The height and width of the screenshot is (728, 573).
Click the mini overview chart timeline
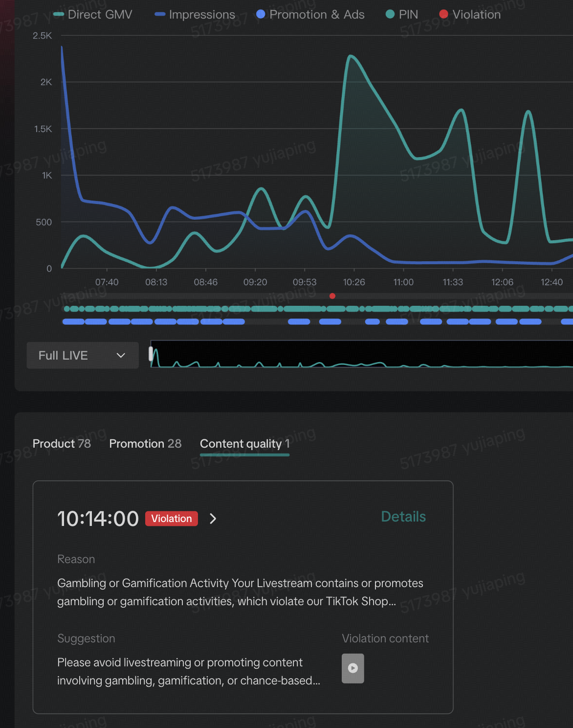click(x=362, y=354)
